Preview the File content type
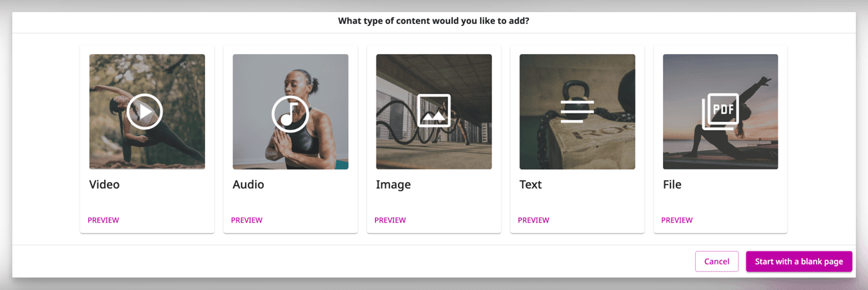The height and width of the screenshot is (290, 868). click(677, 220)
